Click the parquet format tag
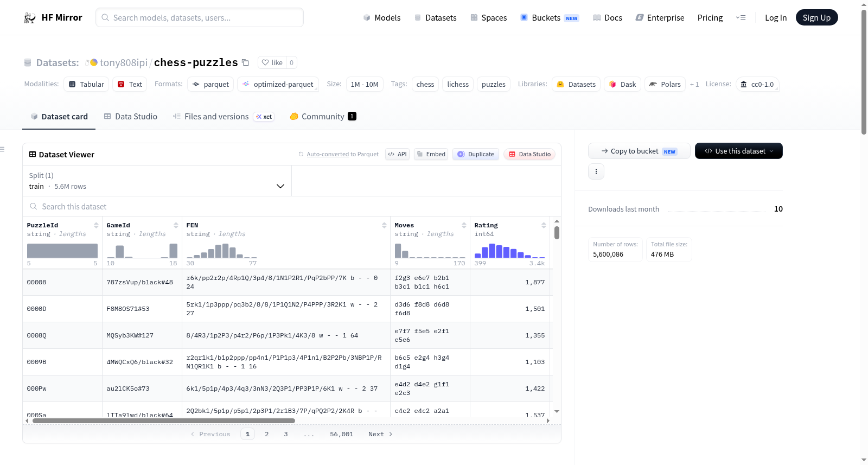This screenshot has height=465, width=868. tap(210, 84)
